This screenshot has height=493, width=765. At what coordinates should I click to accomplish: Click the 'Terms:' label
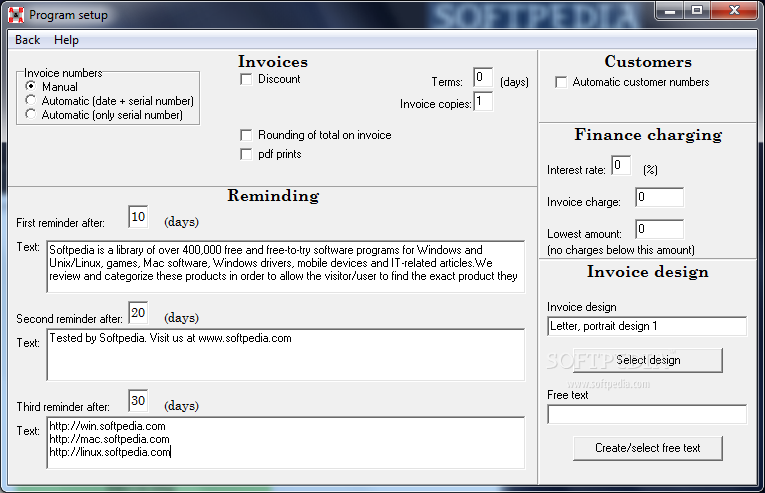tap(447, 82)
